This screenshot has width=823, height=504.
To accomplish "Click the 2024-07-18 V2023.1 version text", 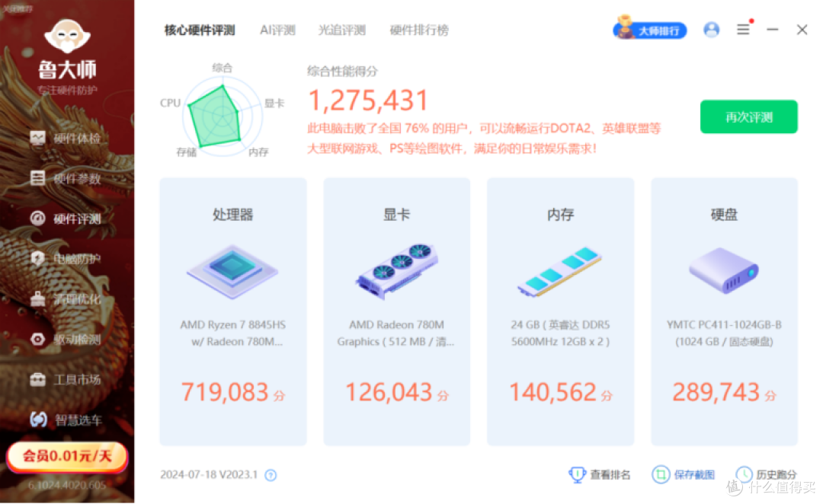I will coord(209,474).
